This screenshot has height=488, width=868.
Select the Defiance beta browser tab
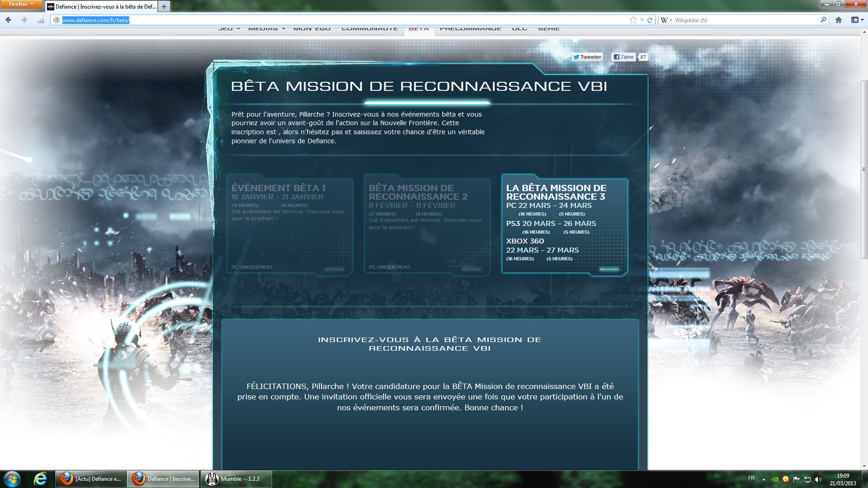click(101, 6)
